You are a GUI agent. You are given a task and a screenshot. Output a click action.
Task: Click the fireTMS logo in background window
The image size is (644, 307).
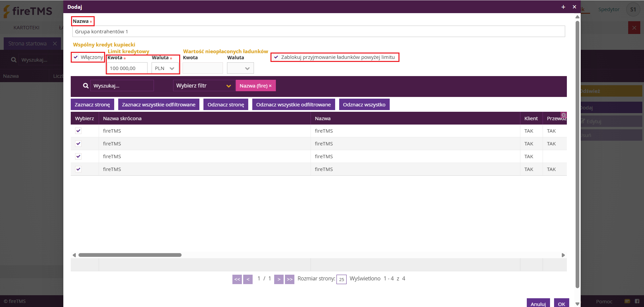point(28,11)
